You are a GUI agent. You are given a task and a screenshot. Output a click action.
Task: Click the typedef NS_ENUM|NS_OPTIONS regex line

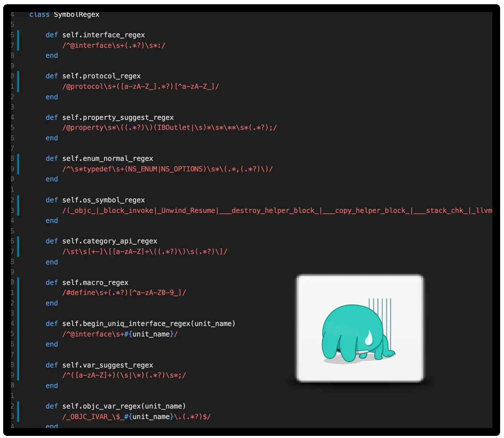point(168,169)
